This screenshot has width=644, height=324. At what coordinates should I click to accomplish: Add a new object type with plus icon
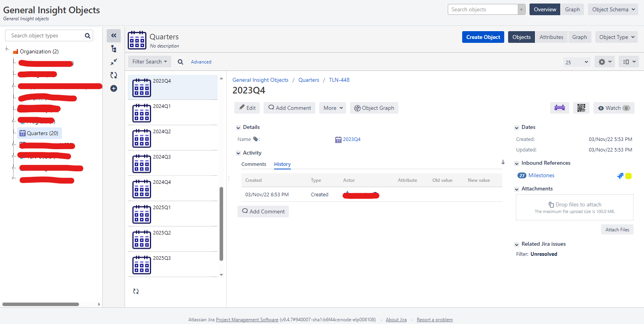point(114,88)
